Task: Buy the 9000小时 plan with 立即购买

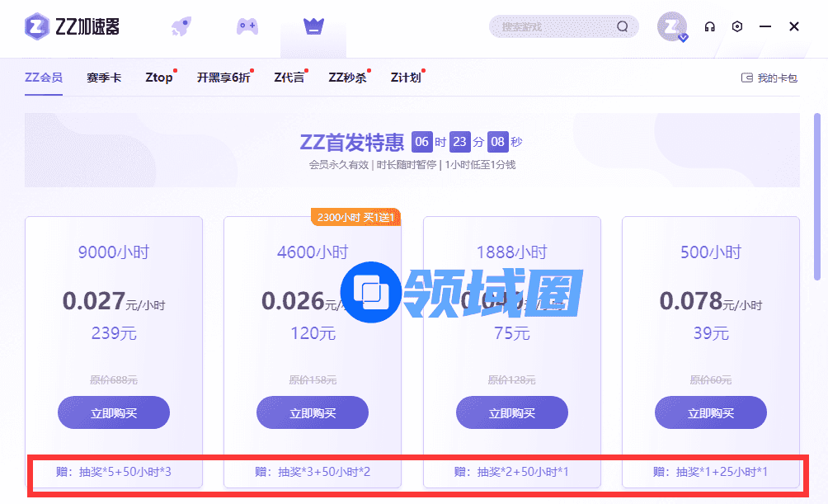Action: 114,412
